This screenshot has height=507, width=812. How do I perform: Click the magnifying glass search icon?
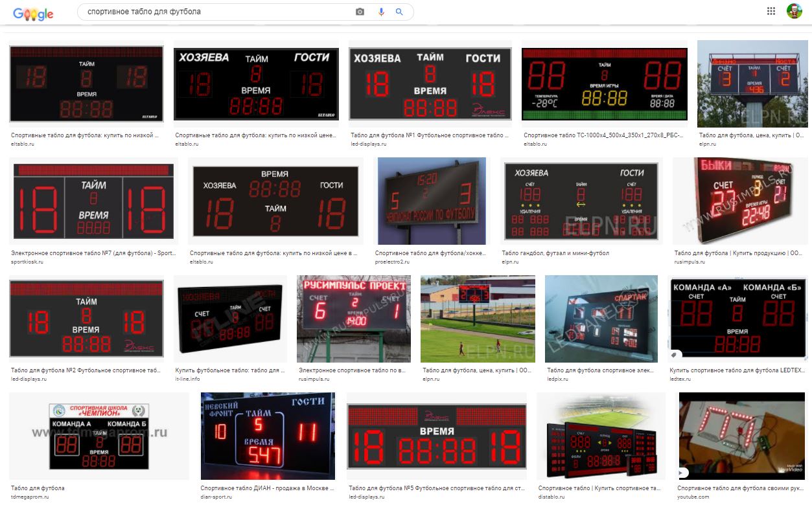pyautogui.click(x=399, y=12)
